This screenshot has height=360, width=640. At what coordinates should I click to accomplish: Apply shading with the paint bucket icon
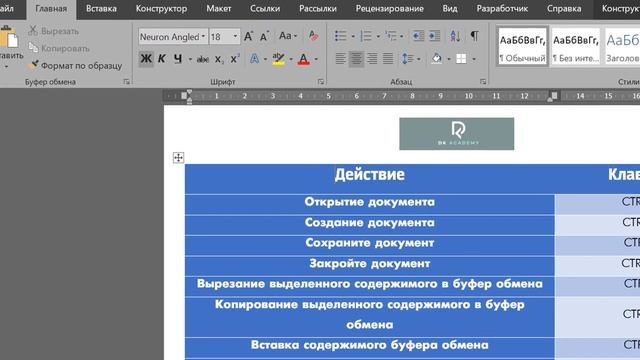(436, 59)
